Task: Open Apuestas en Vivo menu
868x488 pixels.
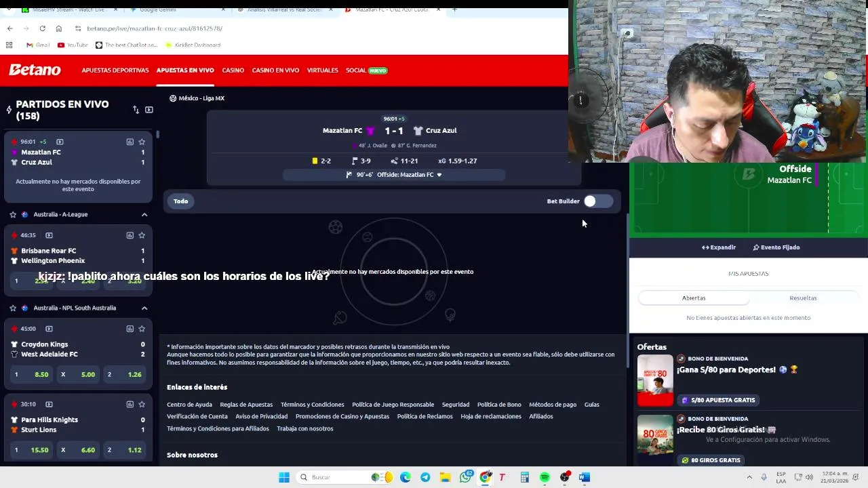Action: (185, 70)
